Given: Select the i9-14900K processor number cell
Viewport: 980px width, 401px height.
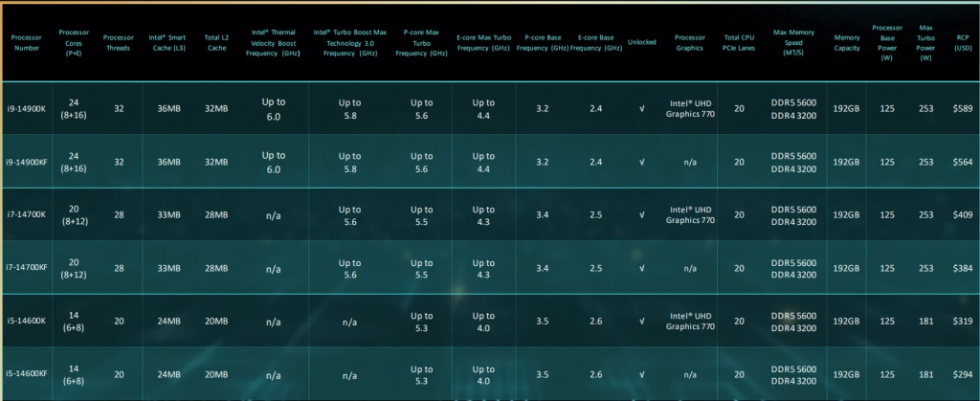Looking at the screenshot, I should [x=26, y=109].
